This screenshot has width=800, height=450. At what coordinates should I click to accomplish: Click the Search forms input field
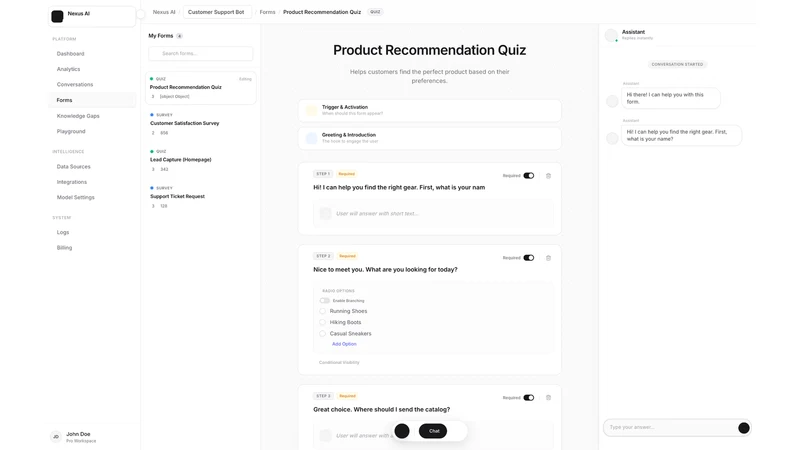coord(201,54)
